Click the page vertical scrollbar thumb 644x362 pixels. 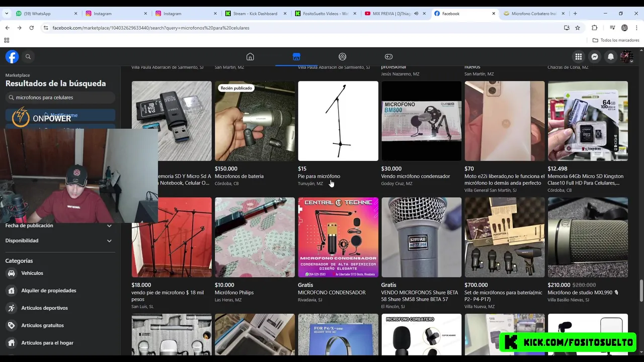coord(641,291)
